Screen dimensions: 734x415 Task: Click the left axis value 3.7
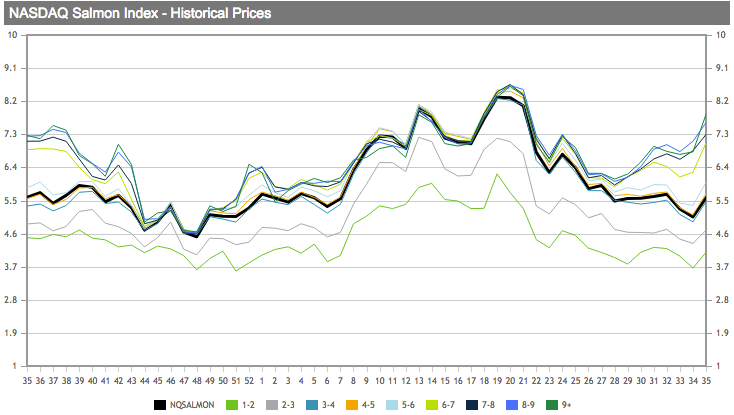(11, 267)
